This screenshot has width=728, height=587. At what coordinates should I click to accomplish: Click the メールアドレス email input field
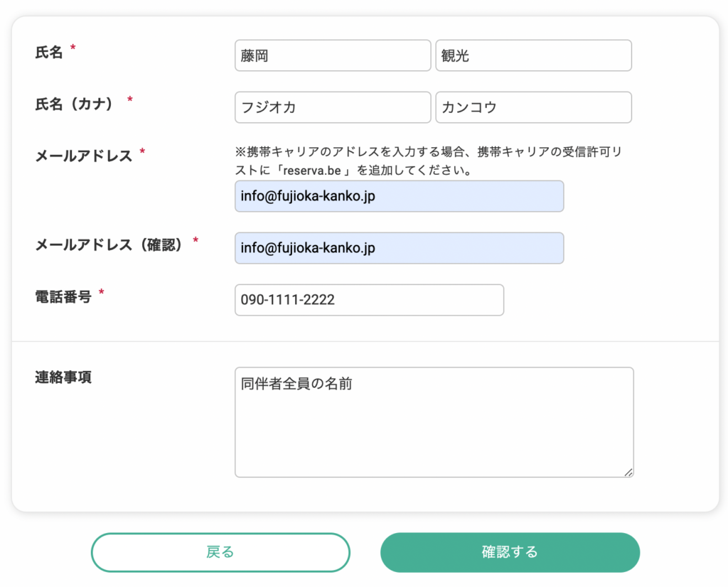tap(399, 196)
